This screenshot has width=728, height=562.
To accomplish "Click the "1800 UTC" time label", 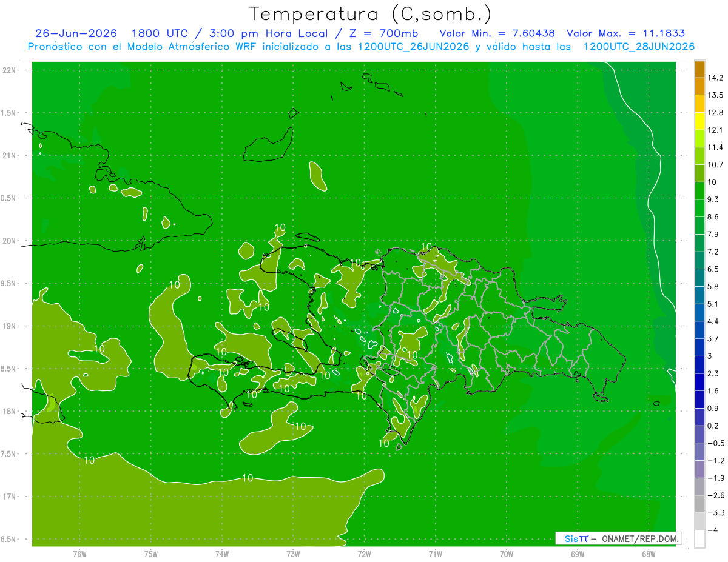I will coord(159,33).
